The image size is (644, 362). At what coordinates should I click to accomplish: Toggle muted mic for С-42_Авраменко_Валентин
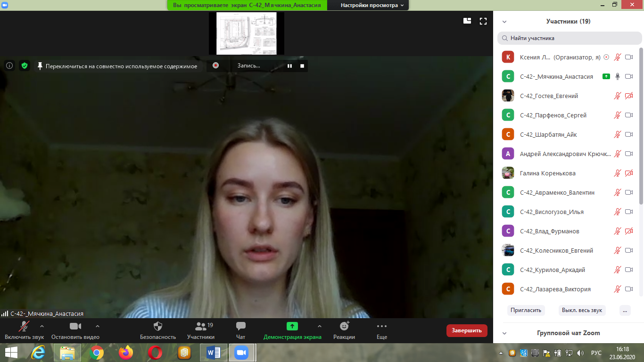618,192
